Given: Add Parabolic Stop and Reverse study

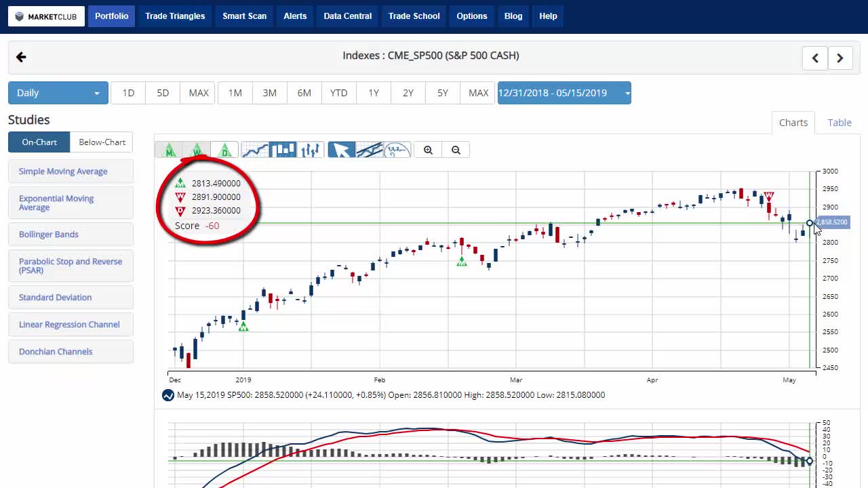Looking at the screenshot, I should tap(71, 266).
